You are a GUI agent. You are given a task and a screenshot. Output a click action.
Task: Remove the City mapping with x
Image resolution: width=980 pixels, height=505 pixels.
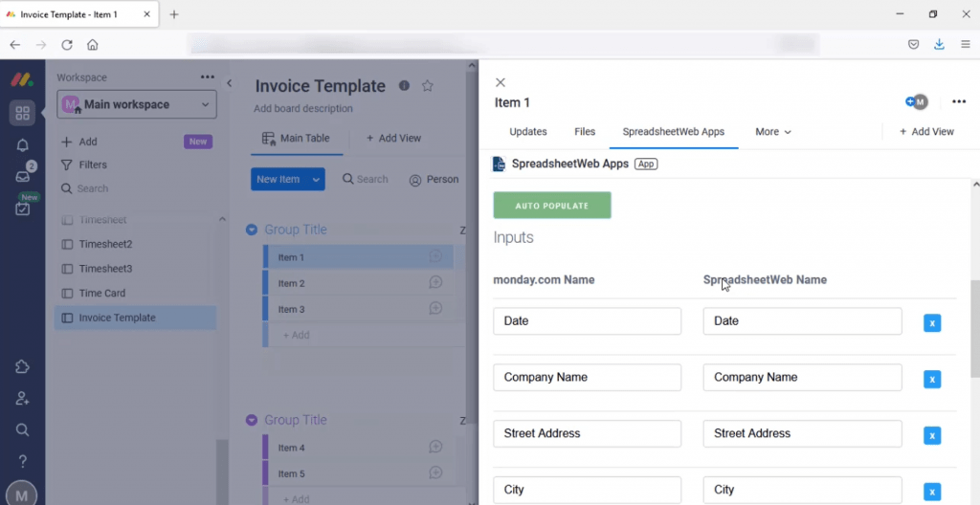(932, 492)
